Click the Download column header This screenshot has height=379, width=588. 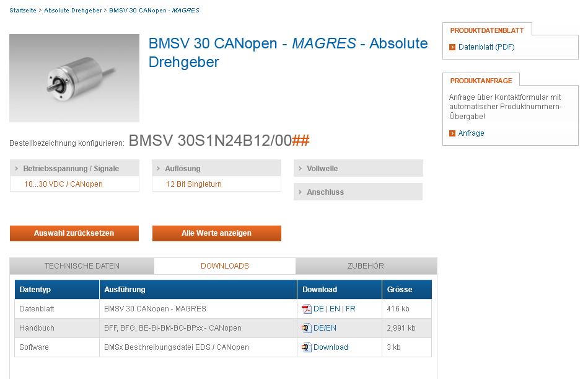coord(340,289)
